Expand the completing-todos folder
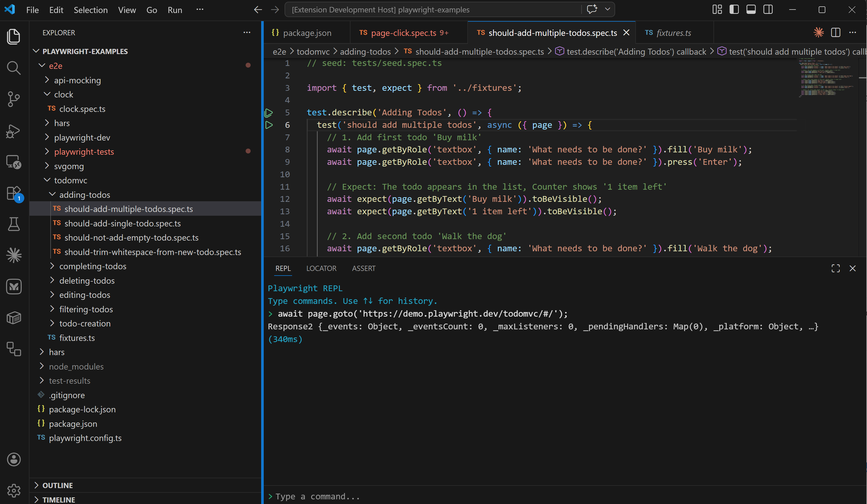The height and width of the screenshot is (504, 867). (93, 266)
